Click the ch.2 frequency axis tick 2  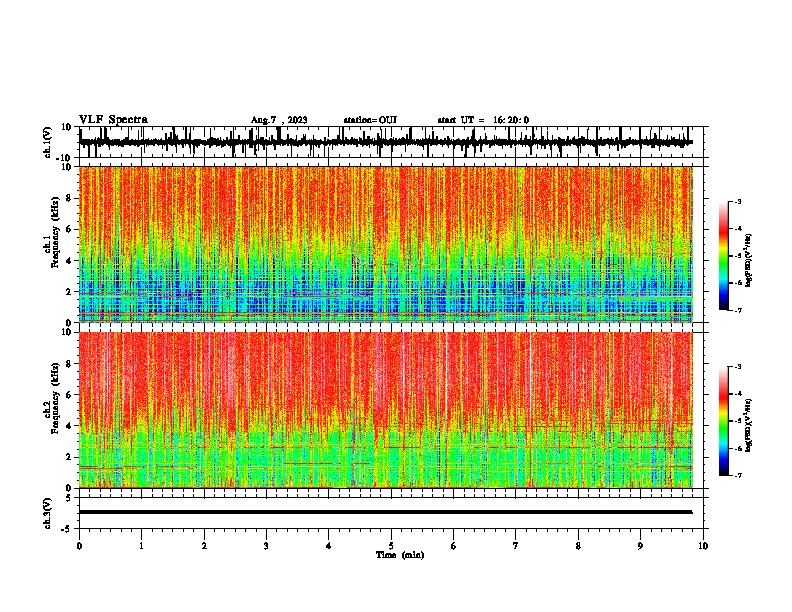coord(69,457)
